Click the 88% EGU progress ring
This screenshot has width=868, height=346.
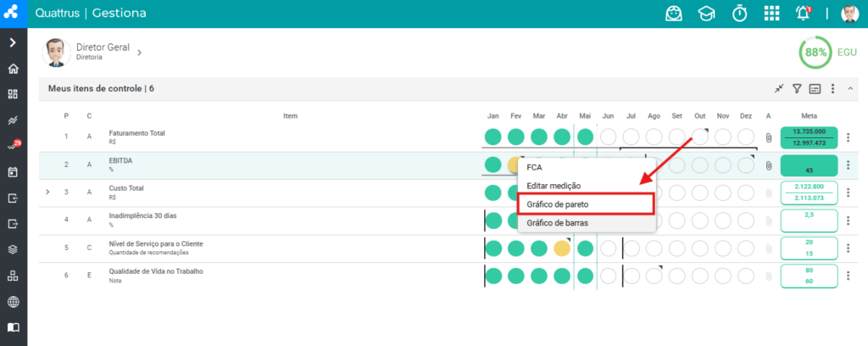click(815, 53)
